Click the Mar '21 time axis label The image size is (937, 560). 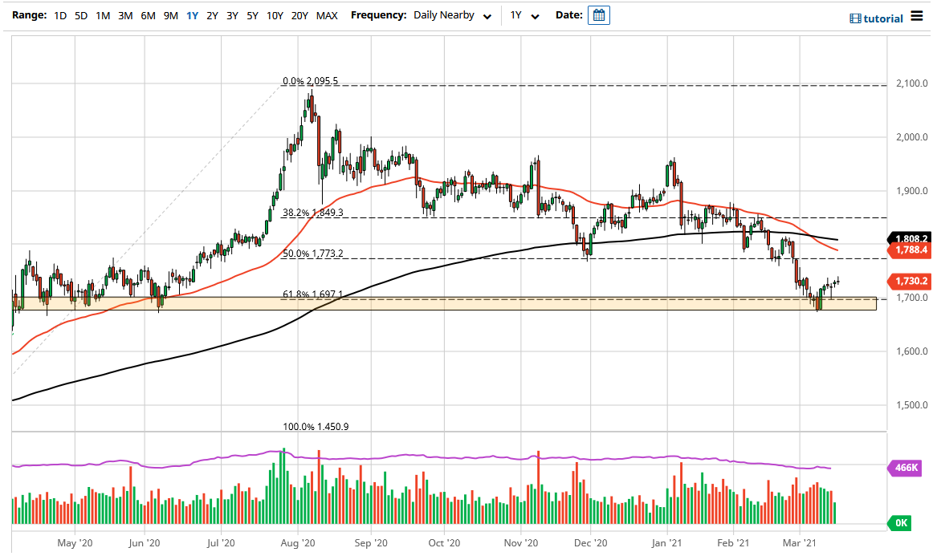coord(800,542)
